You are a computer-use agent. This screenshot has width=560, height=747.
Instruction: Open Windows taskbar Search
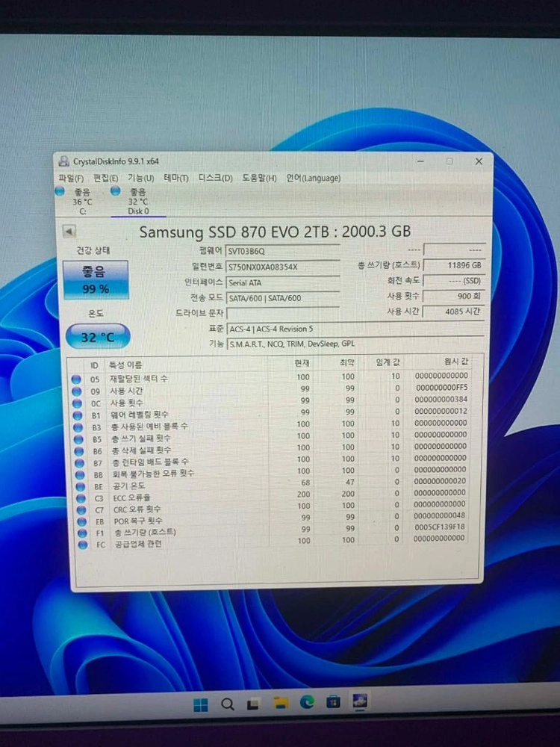click(x=228, y=704)
